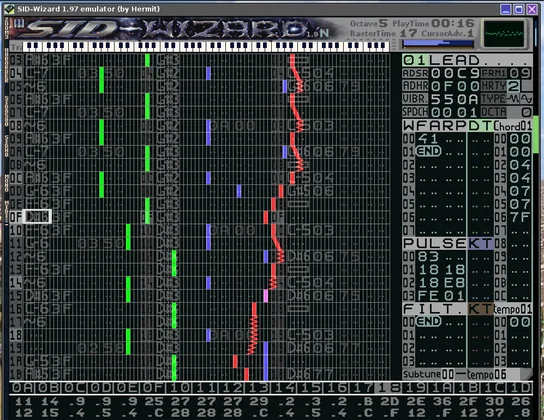Click tempo table row 00 value 00
The height and width of the screenshot is (420, 544).
(520, 322)
